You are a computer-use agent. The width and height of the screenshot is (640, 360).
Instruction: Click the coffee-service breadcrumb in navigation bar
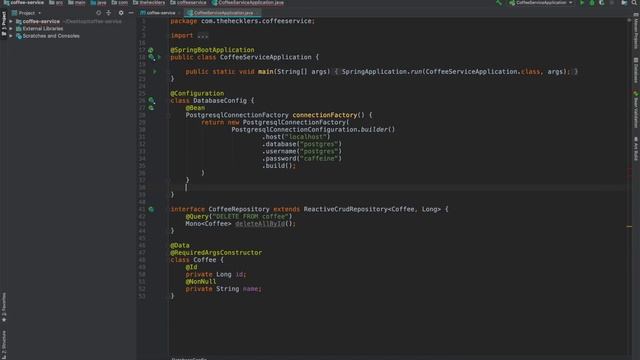click(x=24, y=3)
